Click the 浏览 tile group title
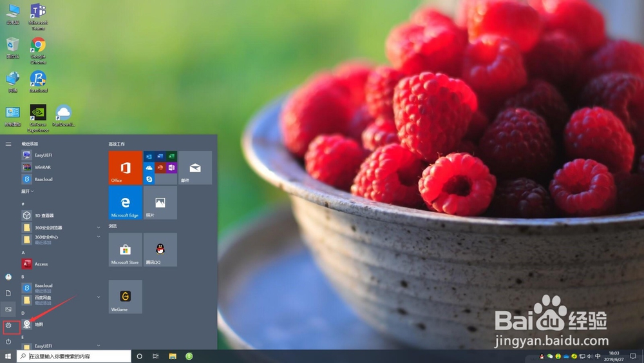This screenshot has width=644, height=363. pos(113,226)
